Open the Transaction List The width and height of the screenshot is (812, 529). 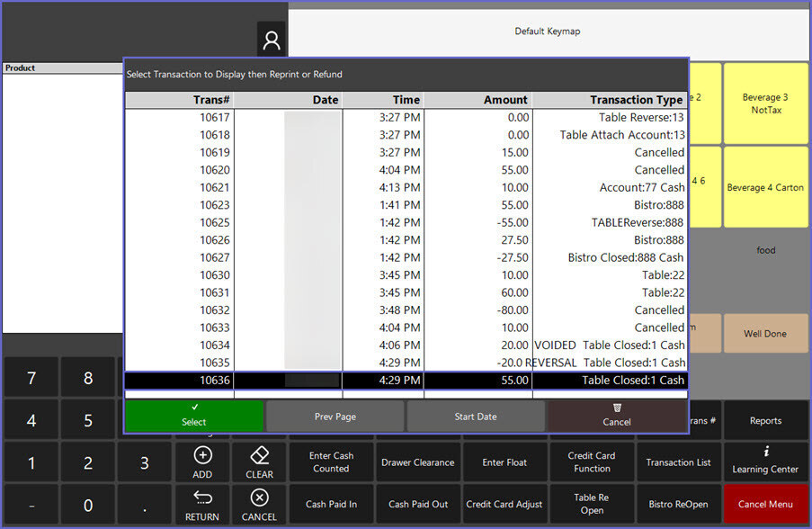pyautogui.click(x=678, y=462)
